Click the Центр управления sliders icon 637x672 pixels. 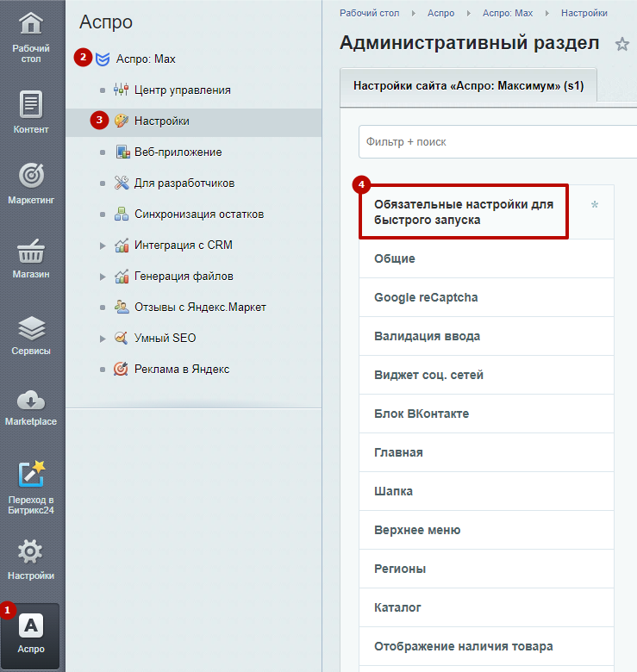121,90
